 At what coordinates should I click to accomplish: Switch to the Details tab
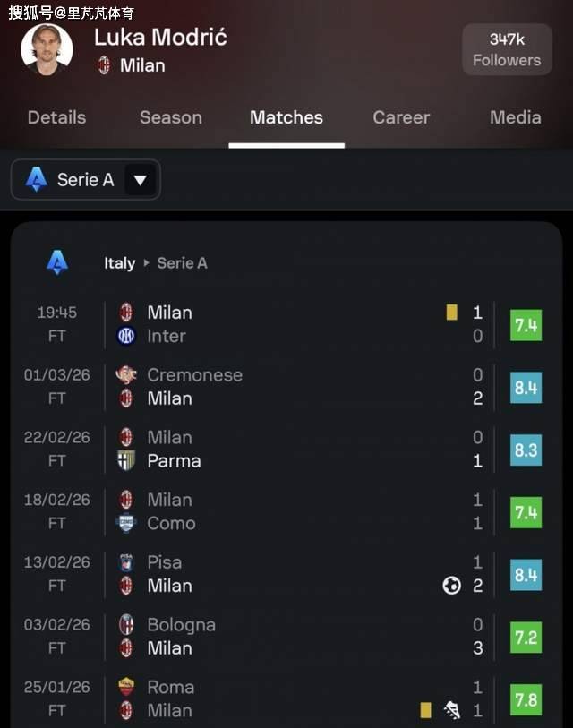(56, 117)
